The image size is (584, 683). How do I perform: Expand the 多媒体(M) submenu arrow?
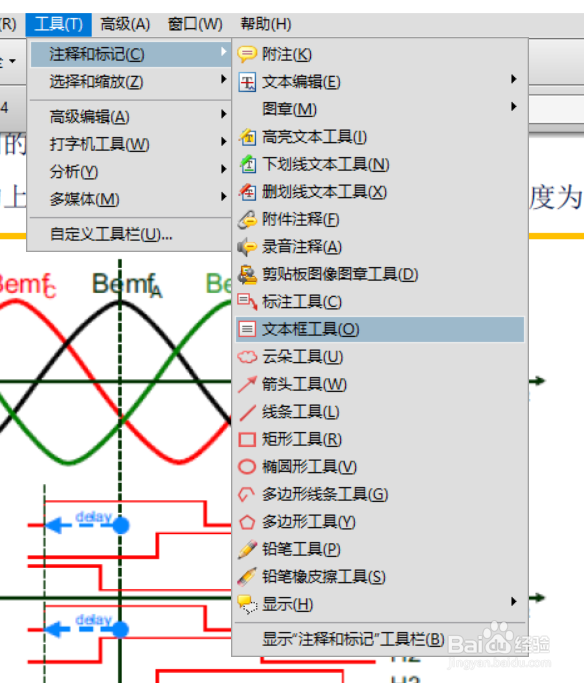pos(223,196)
